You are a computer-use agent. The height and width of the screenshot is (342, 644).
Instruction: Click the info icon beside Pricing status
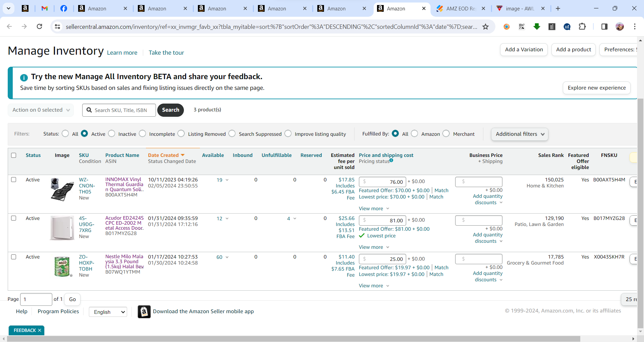point(391,160)
